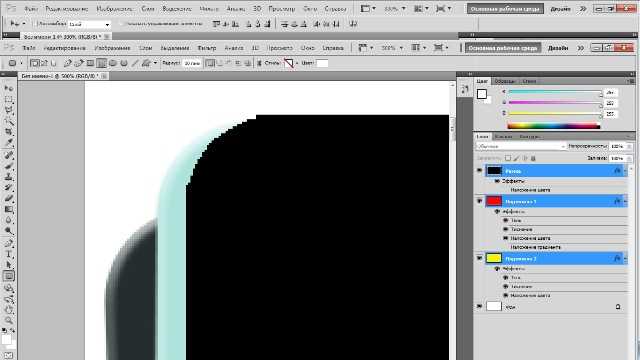Select the Eyedropper tool

9,143
